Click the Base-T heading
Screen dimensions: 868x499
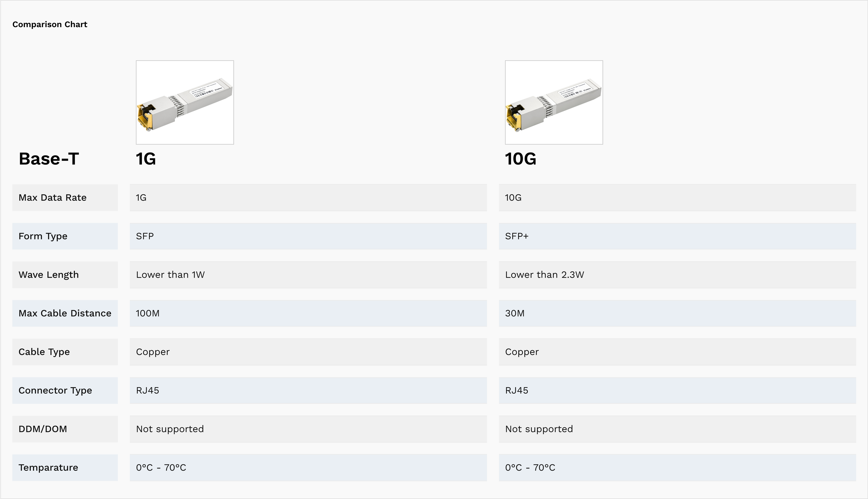coord(49,159)
